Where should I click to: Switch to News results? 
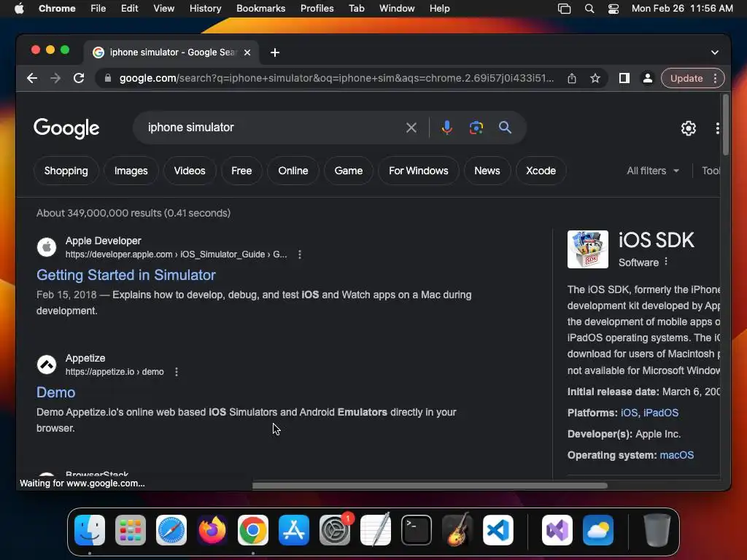(487, 171)
